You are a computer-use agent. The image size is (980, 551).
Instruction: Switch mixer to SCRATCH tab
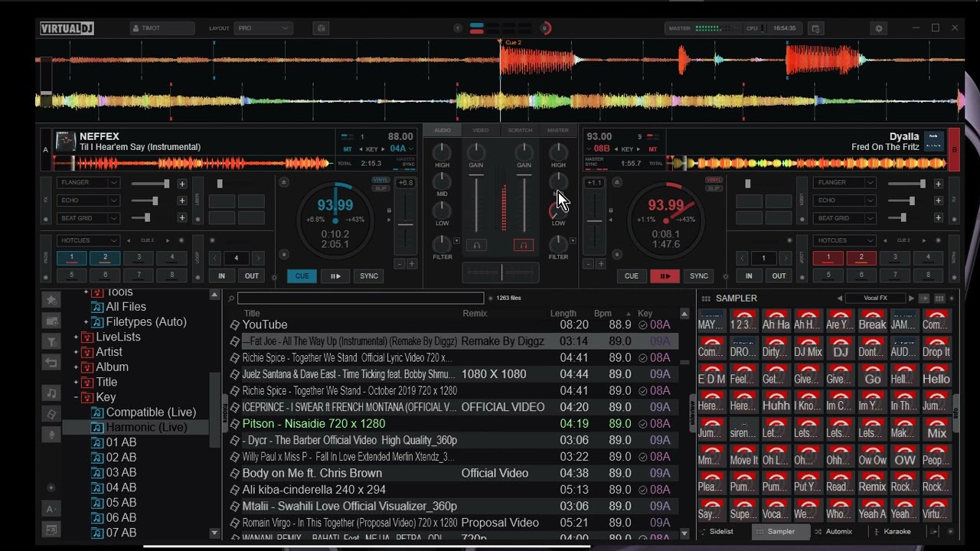point(520,130)
